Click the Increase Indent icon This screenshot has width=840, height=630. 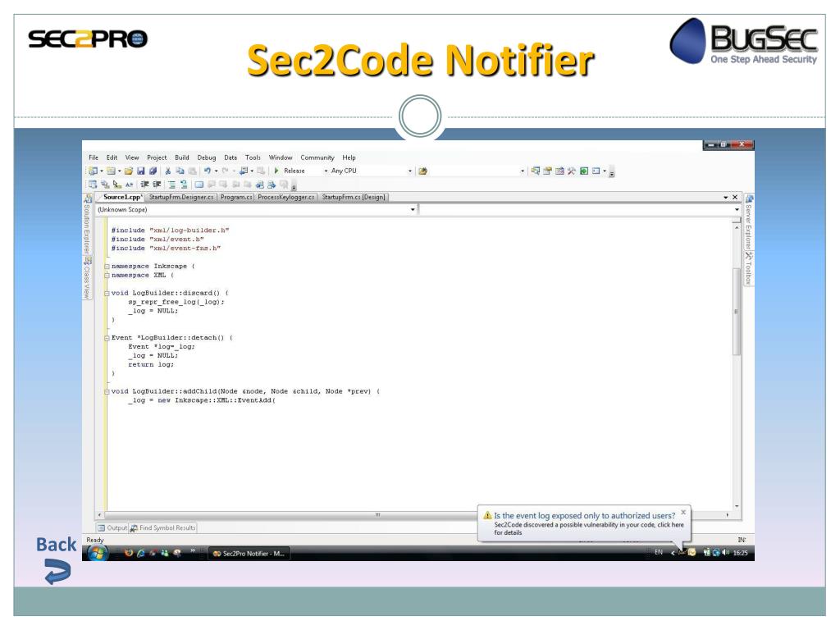[x=157, y=185]
